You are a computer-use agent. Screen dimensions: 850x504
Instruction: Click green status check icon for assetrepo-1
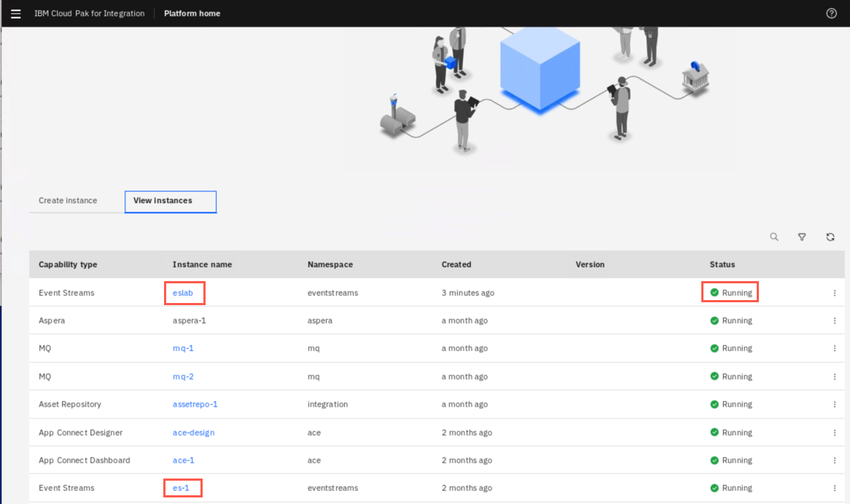point(714,404)
